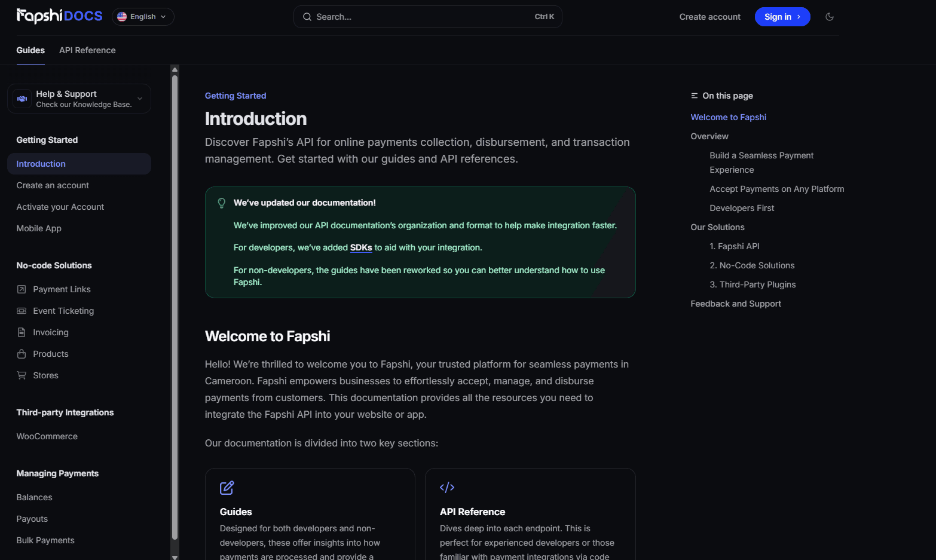Switch to the API Reference tab
Screen dimensions: 936x560
pos(87,50)
